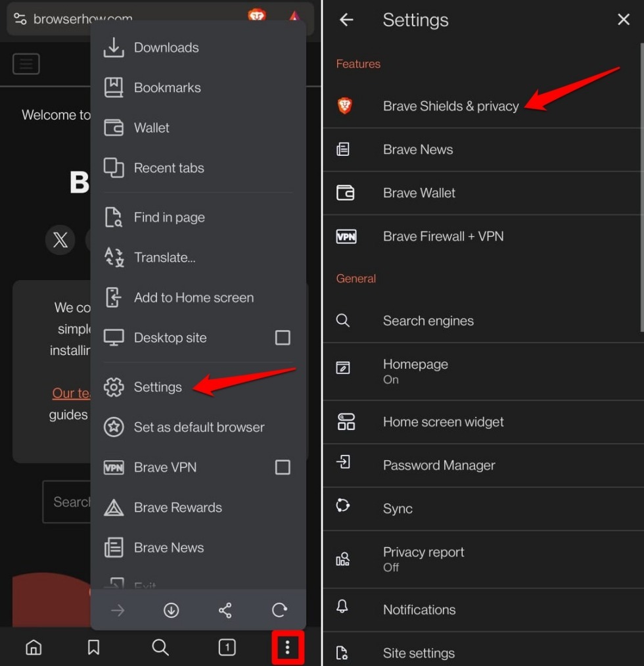
Task: Choose Set as default browser
Action: pyautogui.click(x=198, y=427)
